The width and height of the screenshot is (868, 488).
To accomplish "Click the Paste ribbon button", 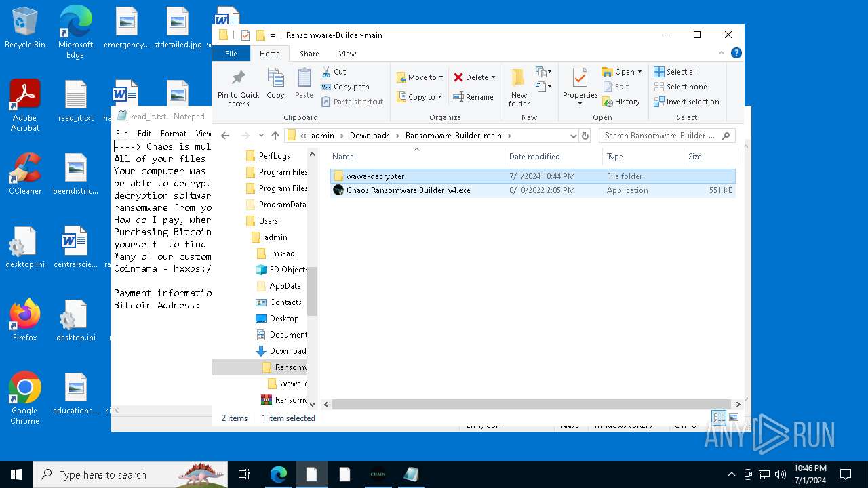I will pos(304,84).
